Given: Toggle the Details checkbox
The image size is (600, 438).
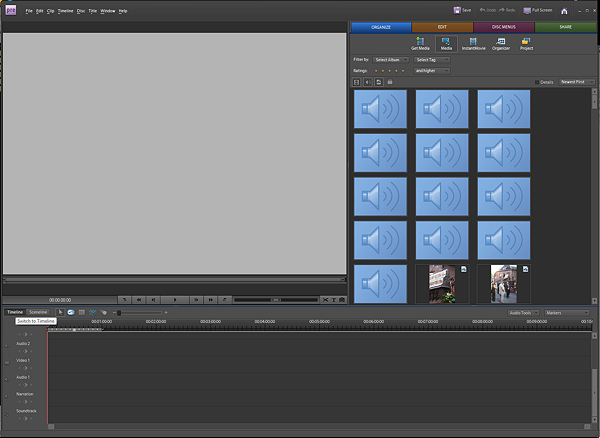Looking at the screenshot, I should pyautogui.click(x=536, y=82).
